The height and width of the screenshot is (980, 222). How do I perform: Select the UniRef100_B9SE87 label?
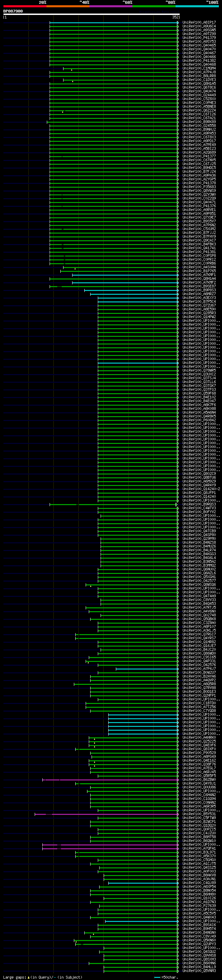coord(199,286)
